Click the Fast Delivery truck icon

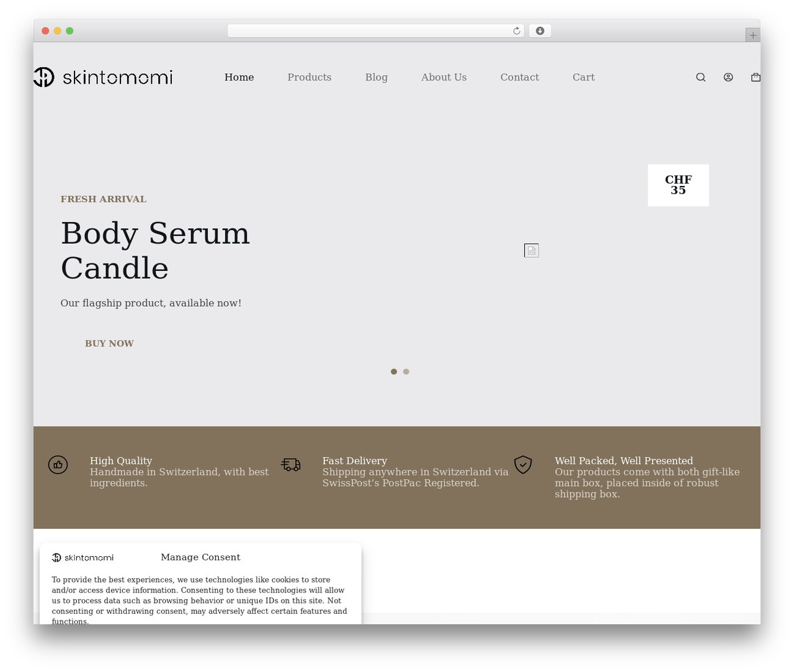click(x=291, y=464)
